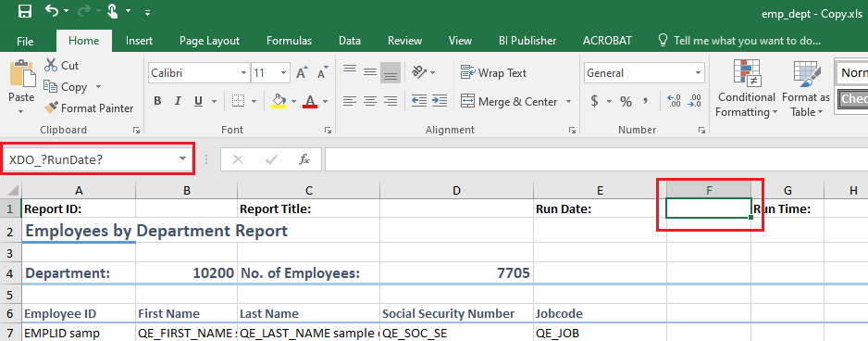Open the ACROBAT tab
The height and width of the screenshot is (341, 868).
click(607, 41)
